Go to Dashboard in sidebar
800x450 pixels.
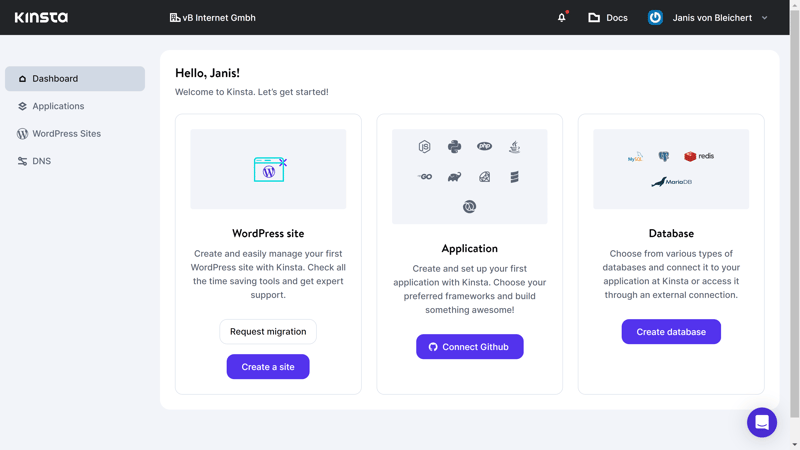click(x=75, y=79)
